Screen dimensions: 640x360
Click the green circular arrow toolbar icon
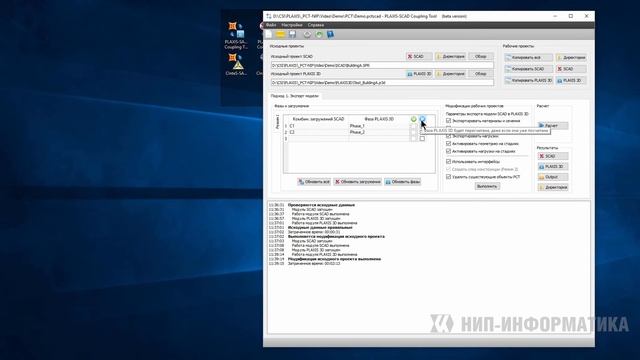[319, 35]
